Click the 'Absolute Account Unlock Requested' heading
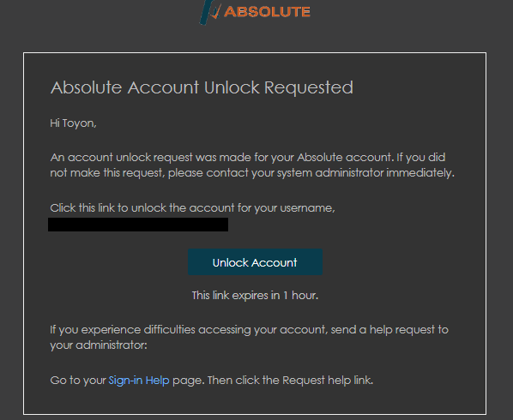Image resolution: width=513 pixels, height=420 pixels. tap(202, 87)
